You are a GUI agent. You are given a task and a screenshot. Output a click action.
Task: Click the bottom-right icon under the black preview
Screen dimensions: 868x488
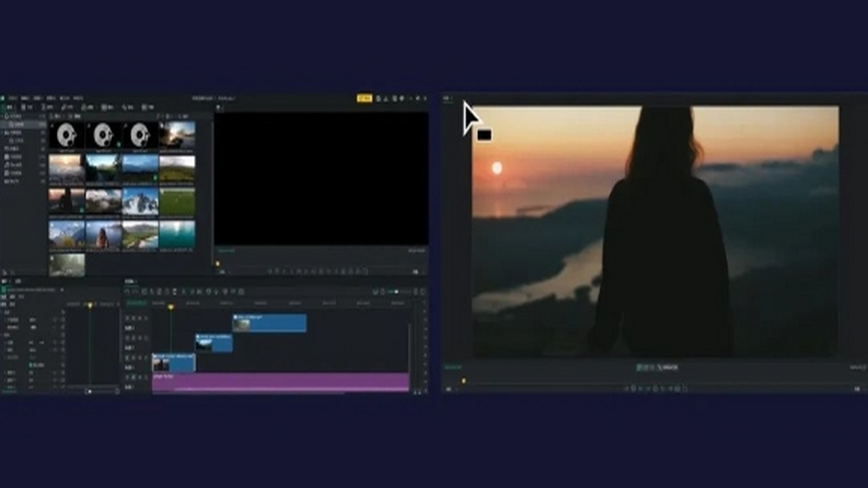pyautogui.click(x=416, y=271)
